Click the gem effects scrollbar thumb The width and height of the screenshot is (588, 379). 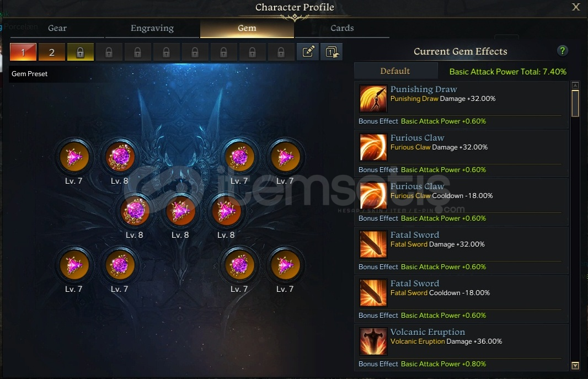pyautogui.click(x=575, y=103)
